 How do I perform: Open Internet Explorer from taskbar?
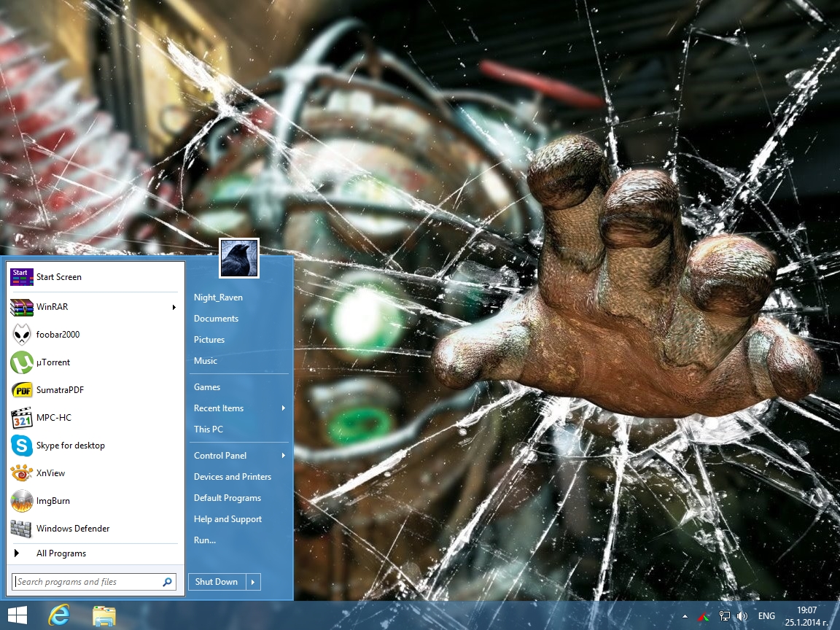coord(59,615)
